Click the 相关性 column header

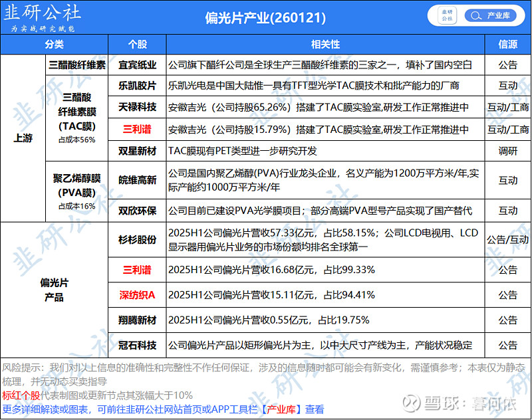(325, 44)
